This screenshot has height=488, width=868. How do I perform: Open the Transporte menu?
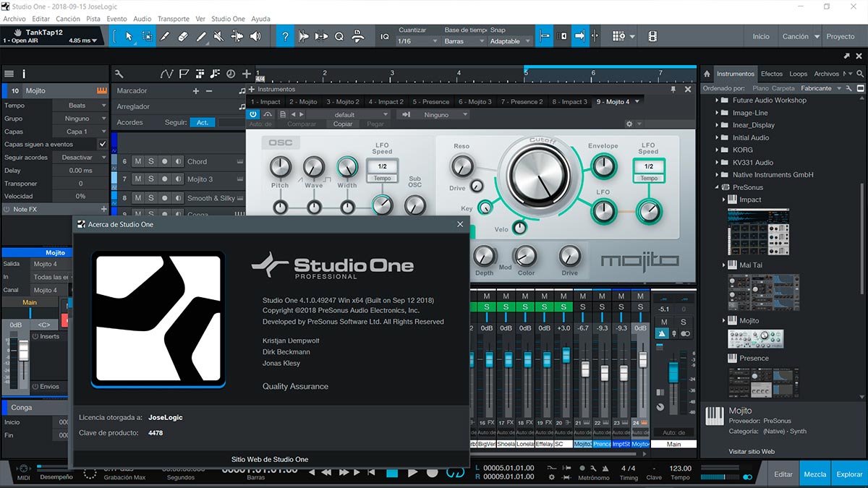pos(173,19)
